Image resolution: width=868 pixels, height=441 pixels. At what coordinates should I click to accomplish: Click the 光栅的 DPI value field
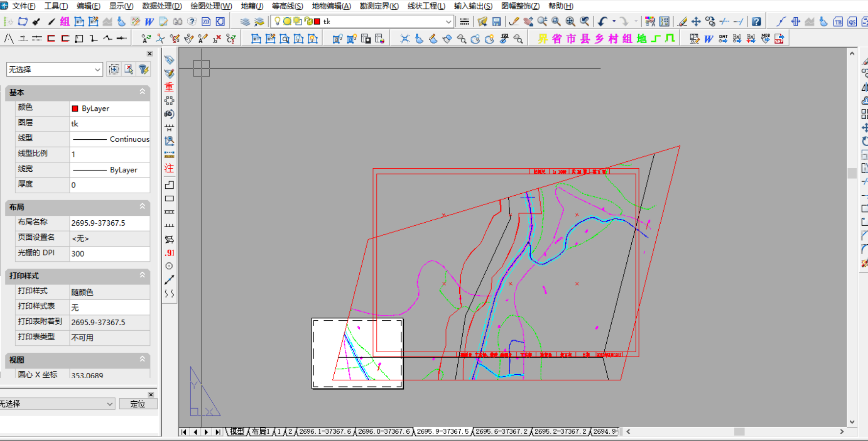tap(110, 254)
